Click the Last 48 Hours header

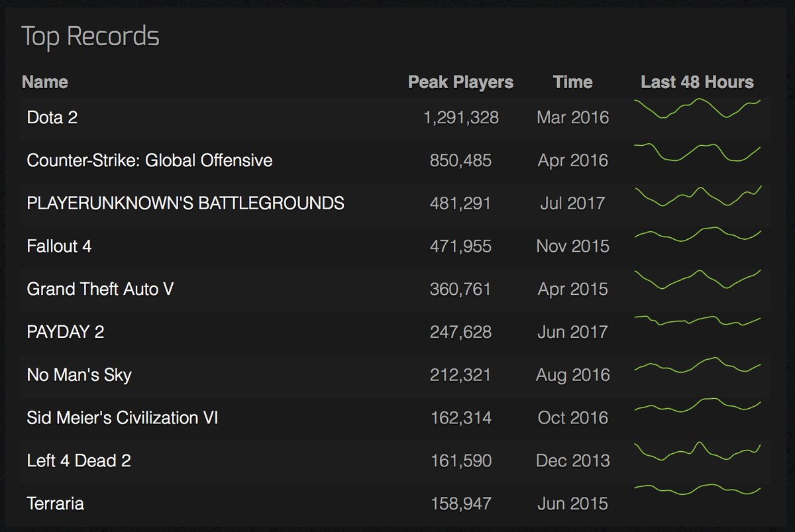697,82
